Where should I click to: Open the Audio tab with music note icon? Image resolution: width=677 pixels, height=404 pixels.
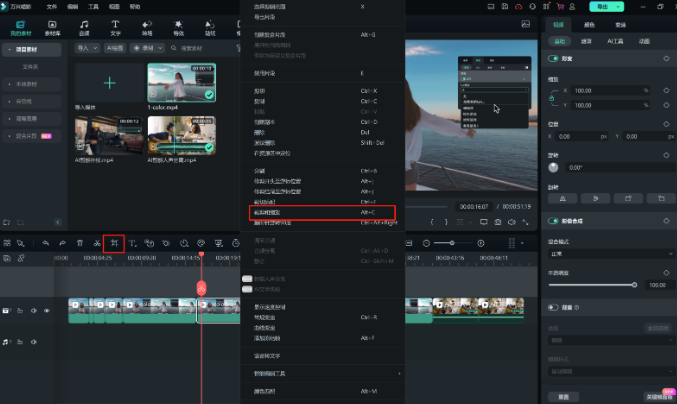(83, 25)
